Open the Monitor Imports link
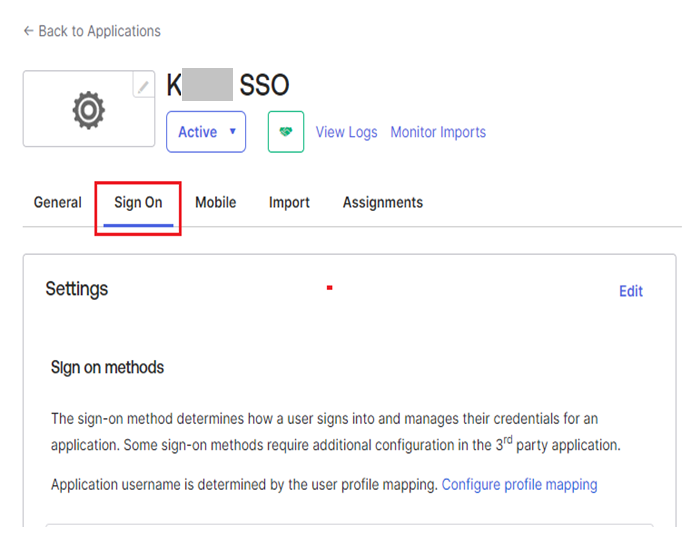Screen dimensions: 688x556 pyautogui.click(x=438, y=132)
